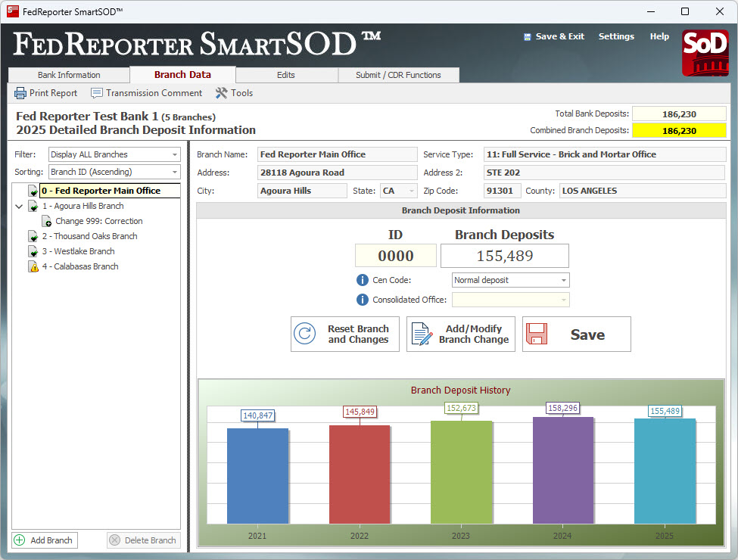The image size is (738, 560).
Task: Click the grey X Delete Branch icon
Action: (x=114, y=540)
